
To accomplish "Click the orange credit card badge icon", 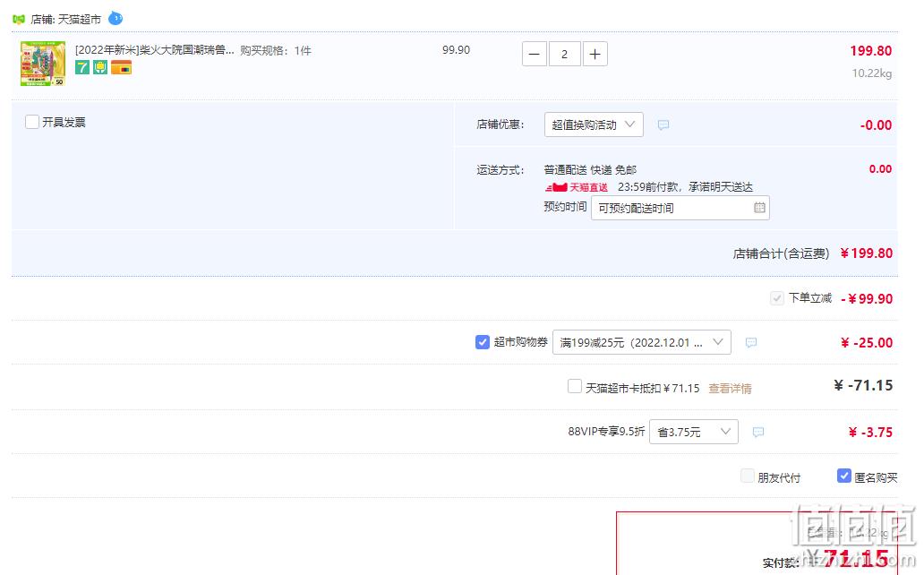I will [122, 67].
